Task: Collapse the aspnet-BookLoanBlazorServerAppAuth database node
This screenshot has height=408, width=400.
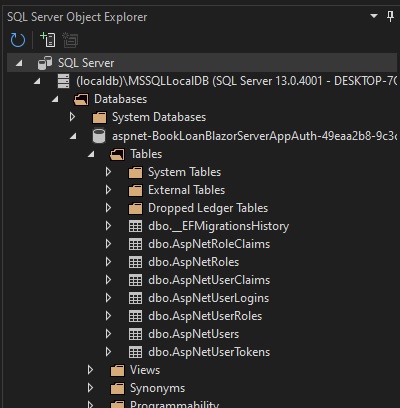Action: [x=73, y=135]
